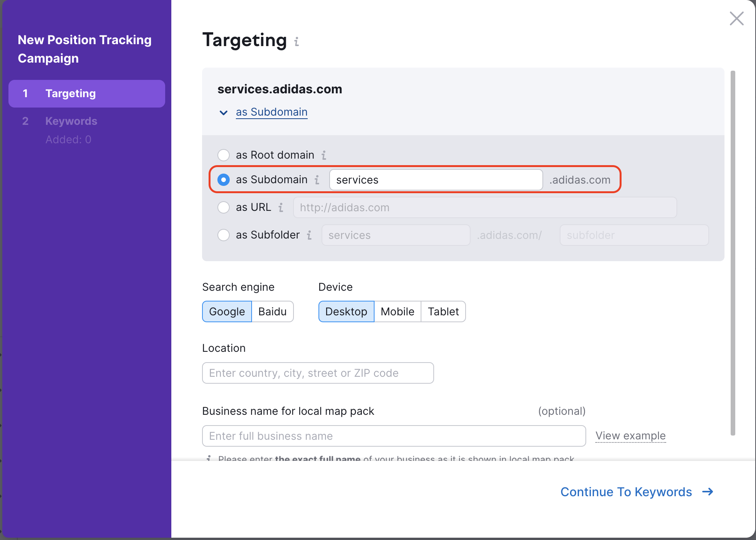Click the URL input with http://adidas.com
Image resolution: width=756 pixels, height=540 pixels.
point(485,207)
